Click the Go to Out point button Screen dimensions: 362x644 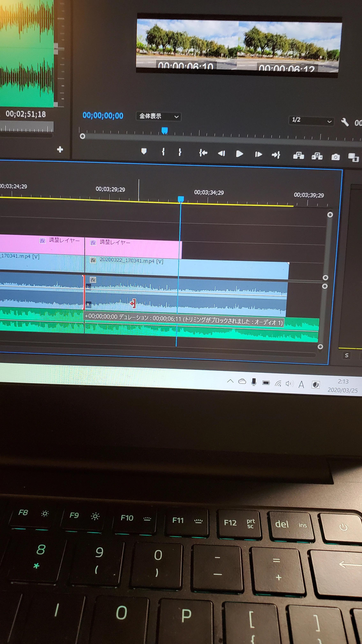[x=276, y=155]
